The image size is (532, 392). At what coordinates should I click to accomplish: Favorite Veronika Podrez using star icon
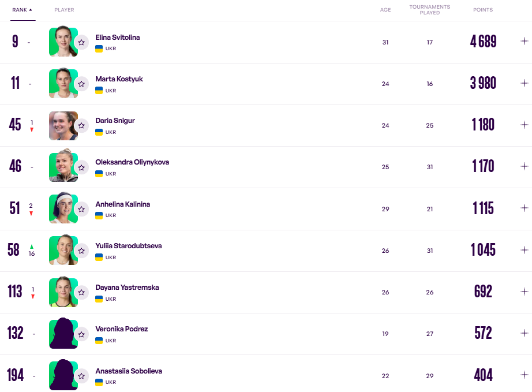click(81, 334)
